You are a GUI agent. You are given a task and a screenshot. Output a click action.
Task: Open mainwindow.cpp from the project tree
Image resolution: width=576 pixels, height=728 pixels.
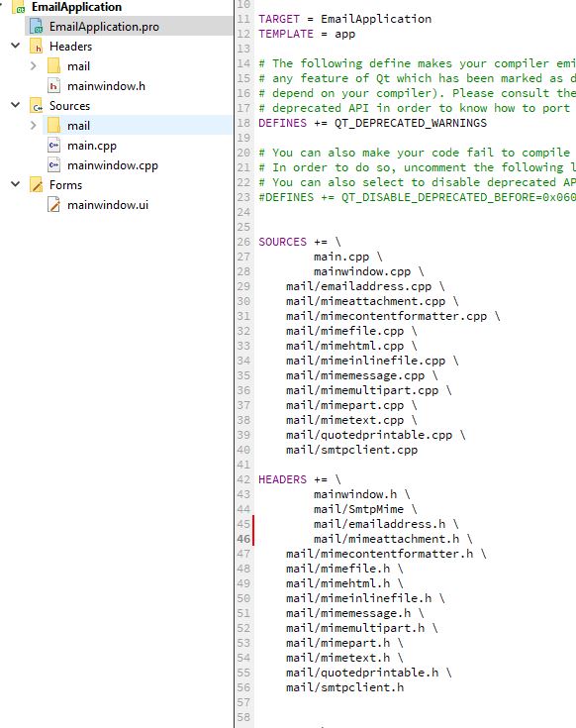click(x=113, y=165)
